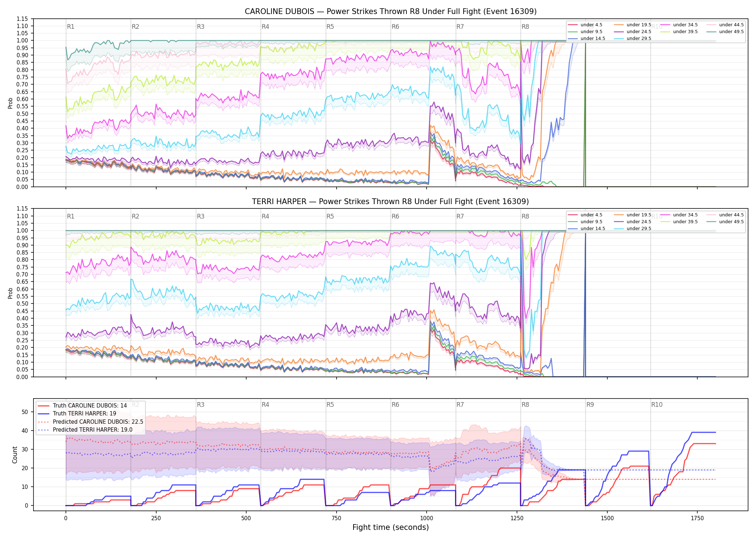Click the Caroline Dubois chart title
This screenshot has width=756, height=540.
(x=391, y=12)
